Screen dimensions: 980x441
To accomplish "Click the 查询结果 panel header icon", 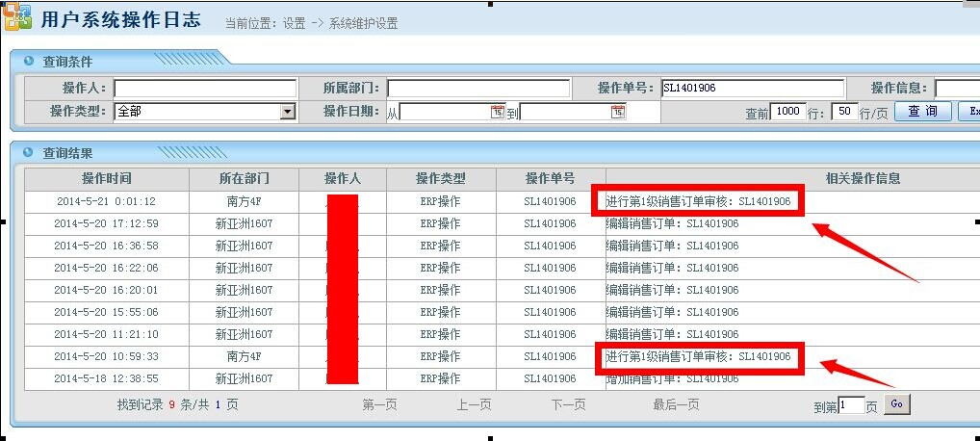I will 29,152.
